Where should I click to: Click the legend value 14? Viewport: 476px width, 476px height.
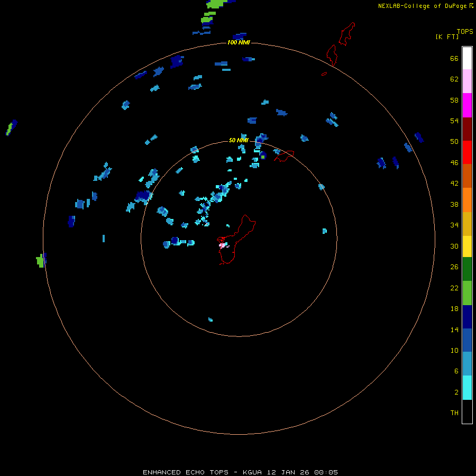pos(454,329)
